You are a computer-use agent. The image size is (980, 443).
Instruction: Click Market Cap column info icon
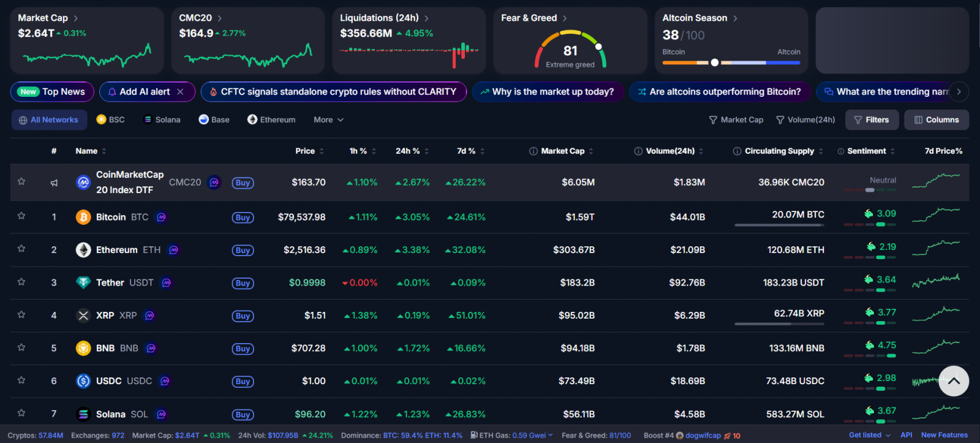coord(533,151)
